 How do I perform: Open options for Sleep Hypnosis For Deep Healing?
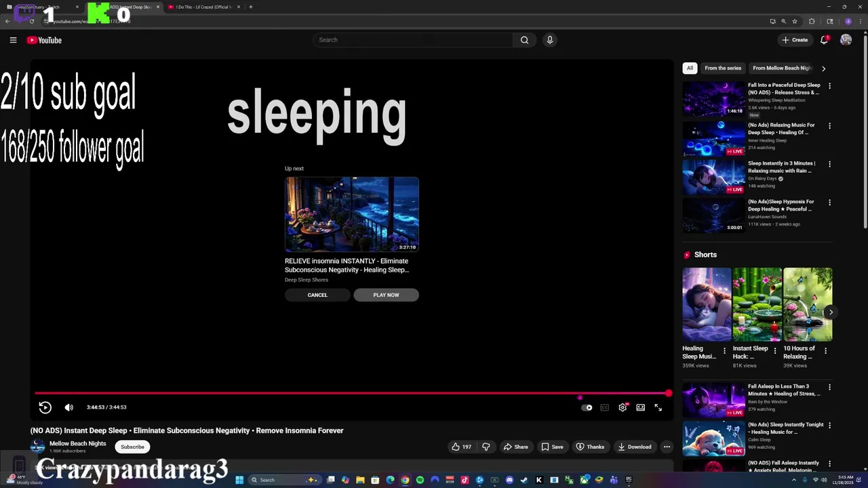pyautogui.click(x=829, y=203)
